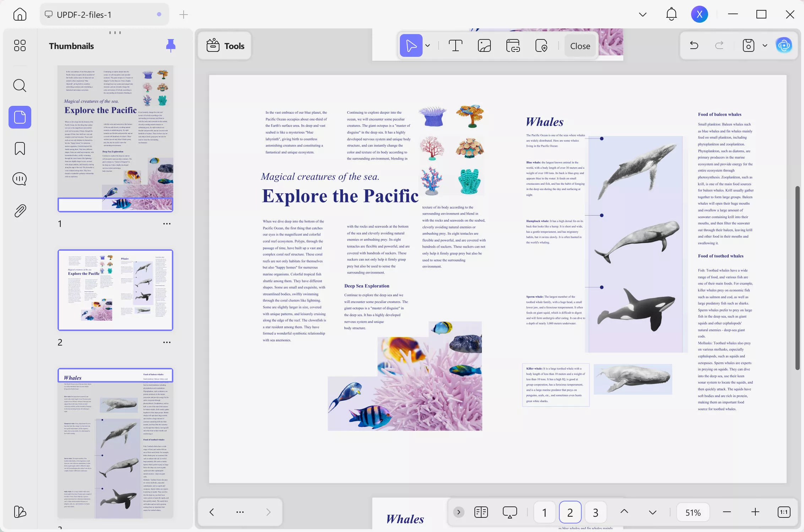
Task: Open the search panel in the sidebar
Action: (20, 86)
